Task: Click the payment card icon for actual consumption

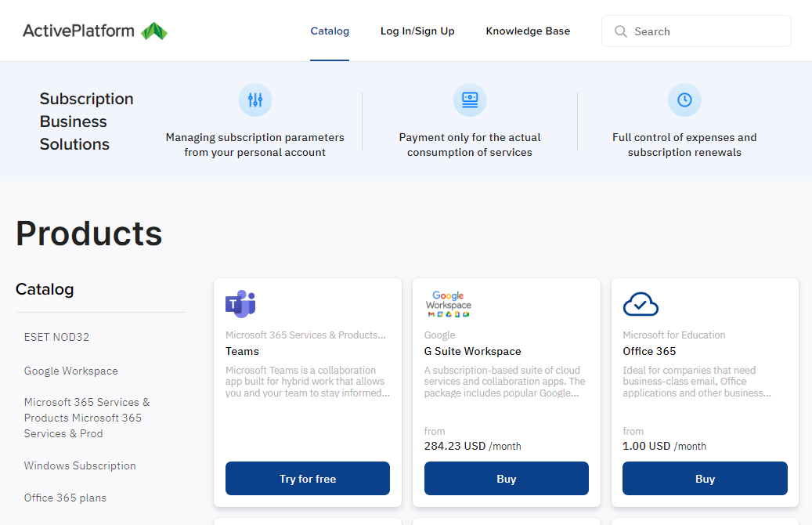Action: point(470,100)
